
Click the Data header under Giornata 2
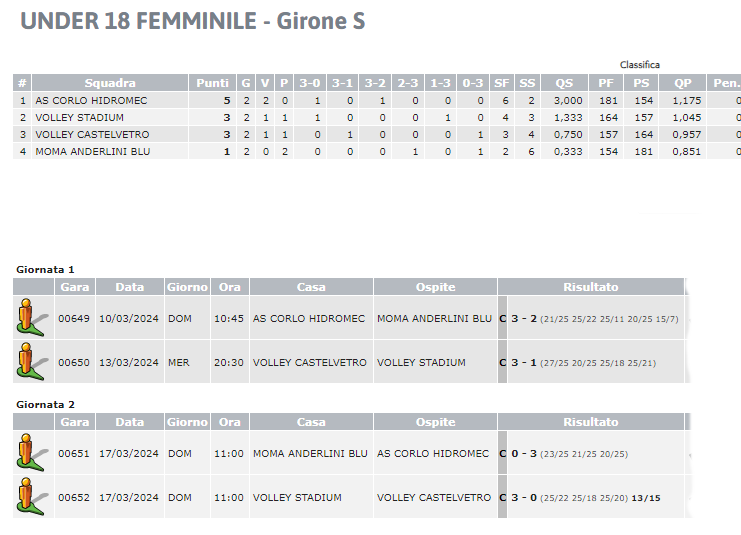tap(130, 422)
